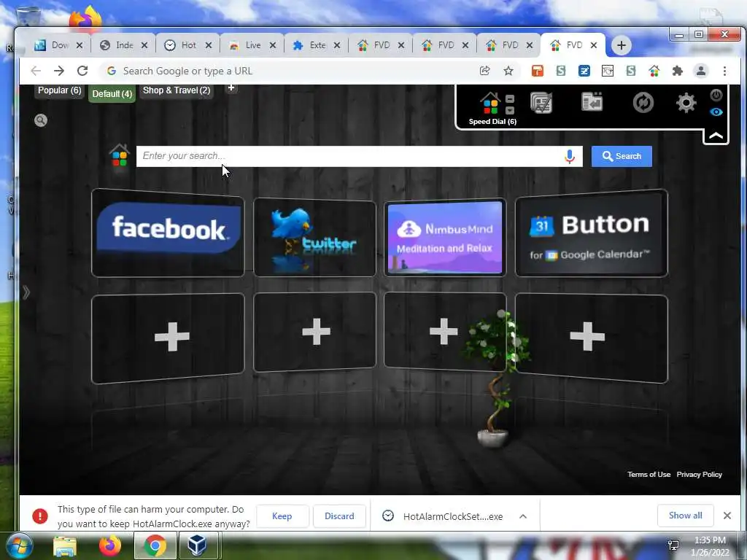This screenshot has height=560, width=747.
Task: Add a dial below the Twitter tile
Action: coord(314,332)
